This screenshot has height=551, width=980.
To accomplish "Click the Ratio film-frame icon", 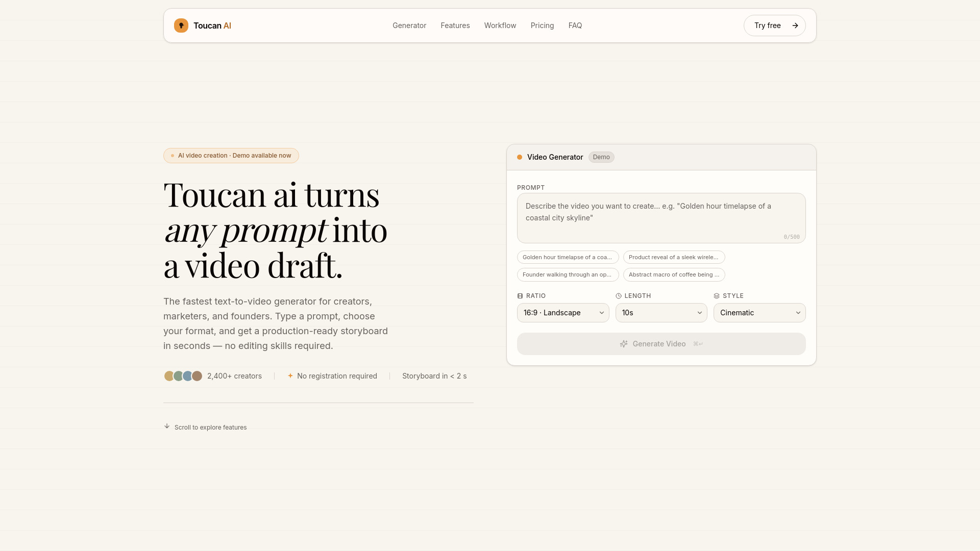I will 520,296.
